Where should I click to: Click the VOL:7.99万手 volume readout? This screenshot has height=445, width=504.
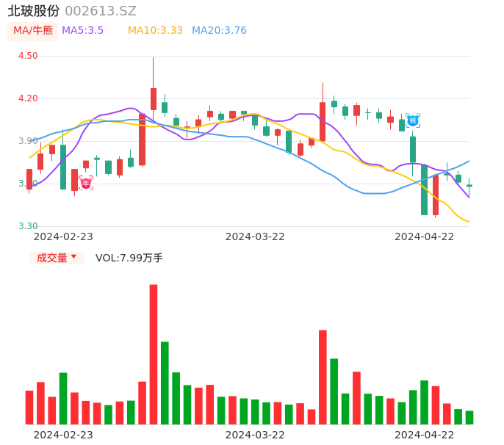pyautogui.click(x=129, y=258)
